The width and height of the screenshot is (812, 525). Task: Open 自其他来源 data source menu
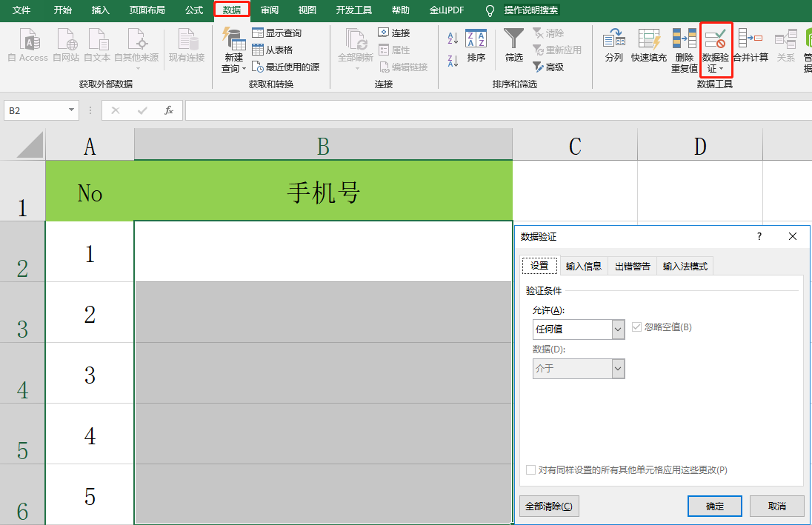[137, 49]
